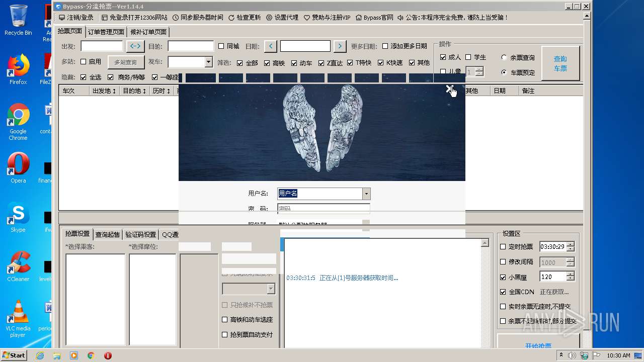Toggle the 成人 passenger checkbox
The image size is (644, 362).
(x=443, y=57)
